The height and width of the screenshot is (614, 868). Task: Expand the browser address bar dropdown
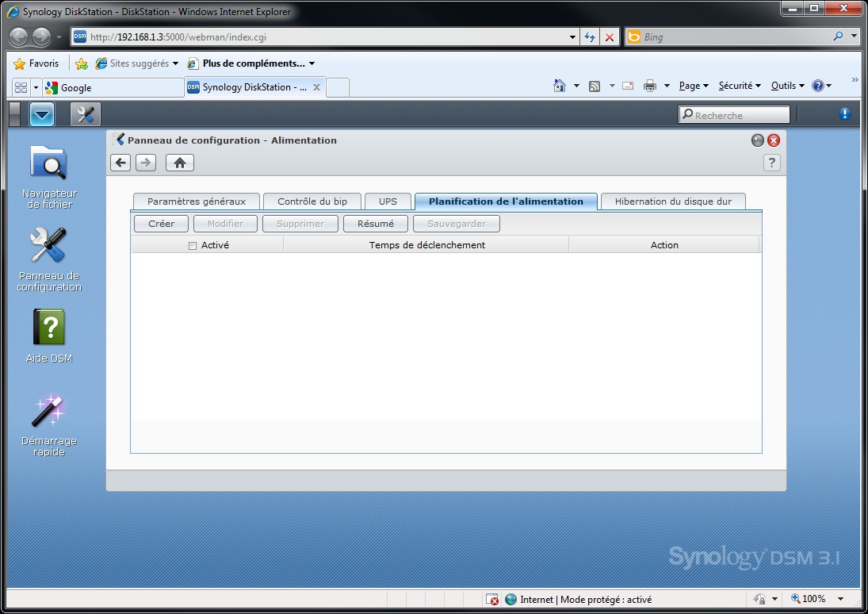point(573,37)
